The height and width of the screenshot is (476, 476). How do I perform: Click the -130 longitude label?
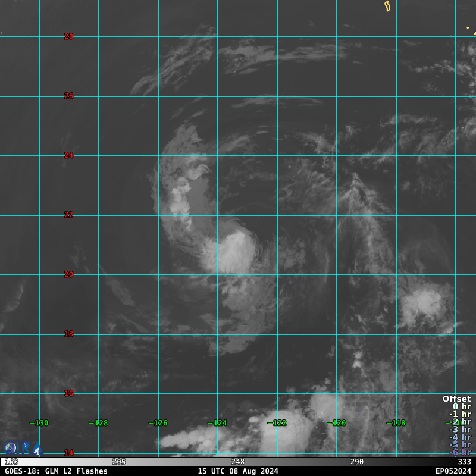tap(39, 423)
